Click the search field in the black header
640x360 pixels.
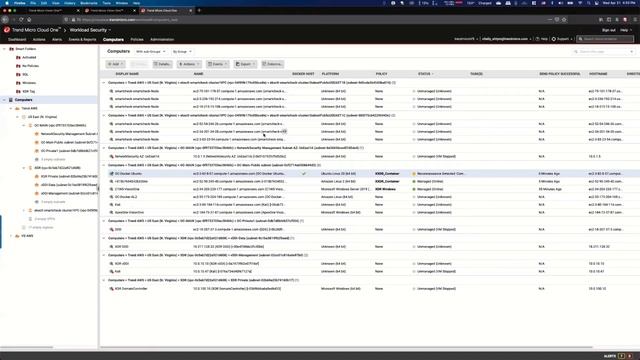pyautogui.click(x=606, y=39)
